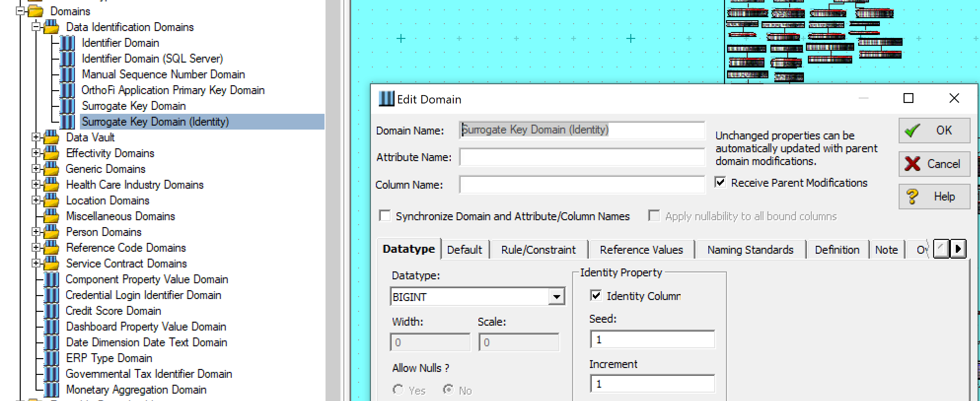Click the Data Vault folder icon

[51, 137]
